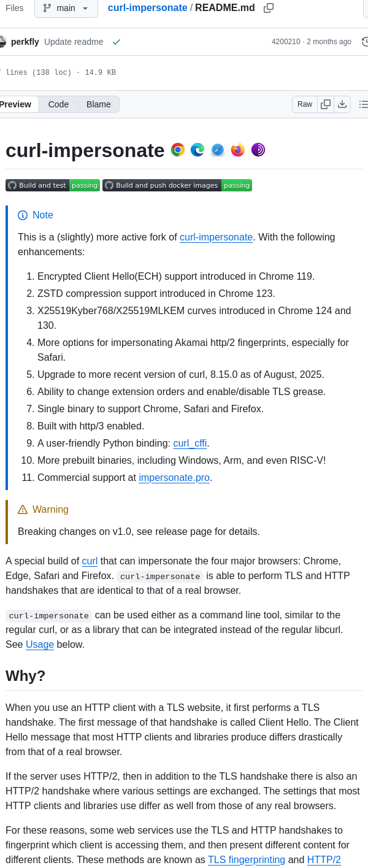This screenshot has width=368, height=868.
Task: Open the file outline panel
Action: click(363, 104)
